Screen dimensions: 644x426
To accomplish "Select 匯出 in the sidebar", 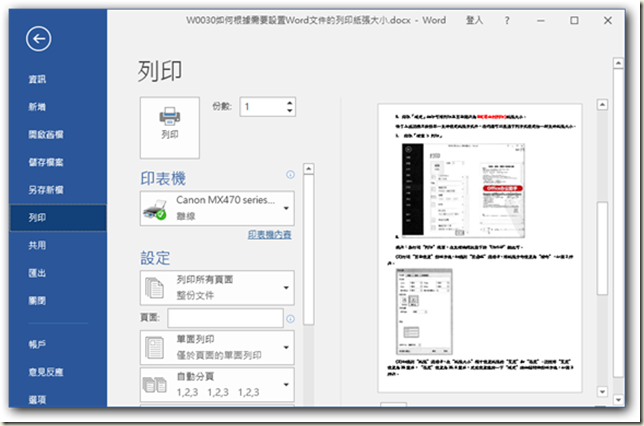I will point(37,273).
